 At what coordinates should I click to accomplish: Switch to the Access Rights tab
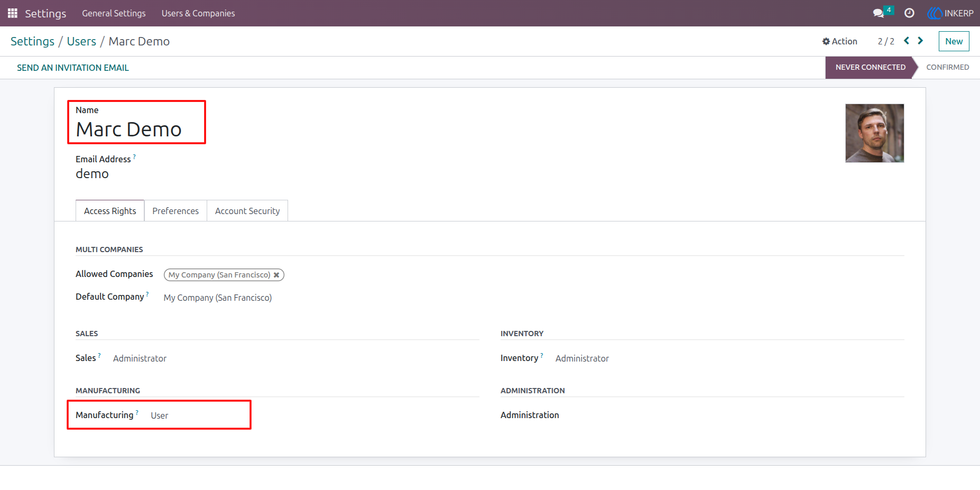(110, 211)
